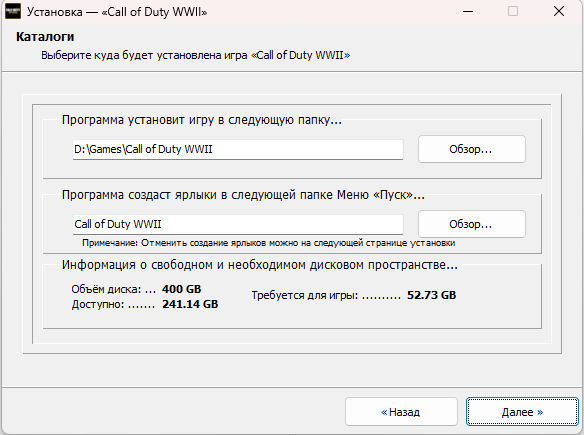The width and height of the screenshot is (584, 435).
Task: Go back with the «Назад button
Action: click(401, 412)
